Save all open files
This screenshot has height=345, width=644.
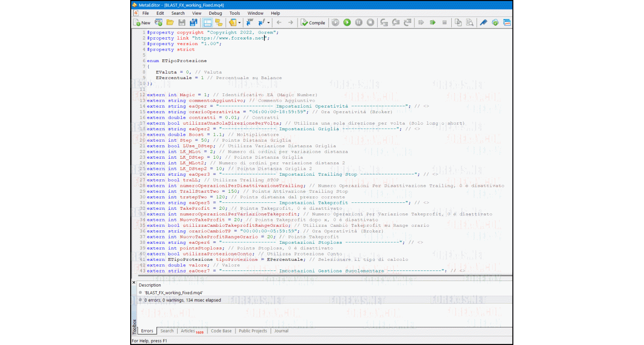pyautogui.click(x=193, y=22)
